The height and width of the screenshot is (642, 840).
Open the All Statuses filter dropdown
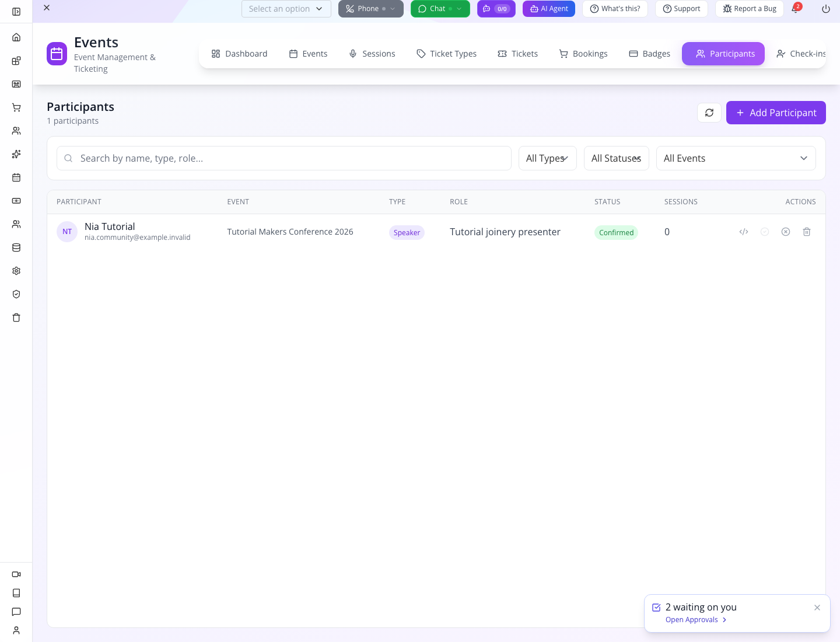pos(617,158)
